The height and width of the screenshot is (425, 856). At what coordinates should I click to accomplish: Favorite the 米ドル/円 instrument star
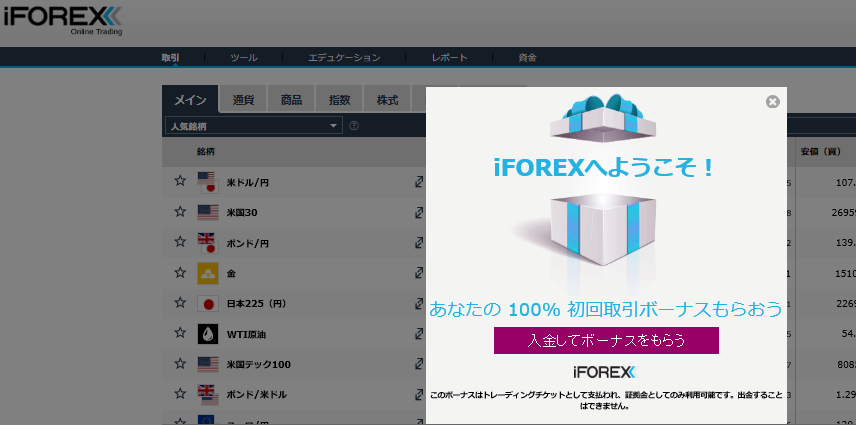(x=180, y=181)
